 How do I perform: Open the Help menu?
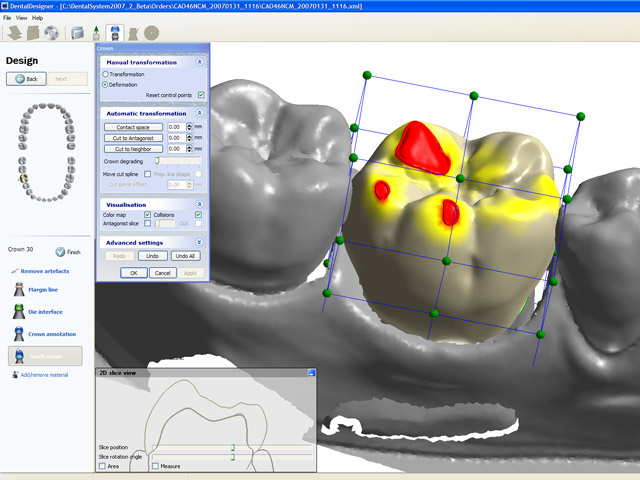click(x=38, y=18)
